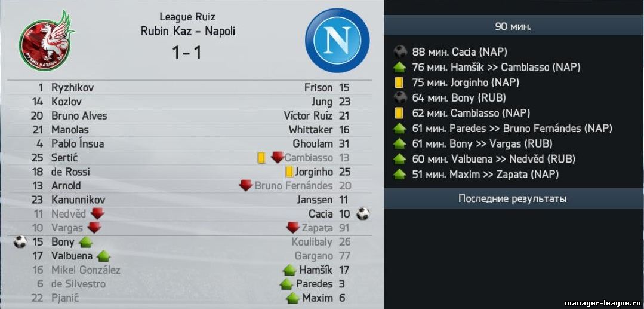
Task: Click the red substitution arrow beside Nedvěd
Action: pos(97,213)
